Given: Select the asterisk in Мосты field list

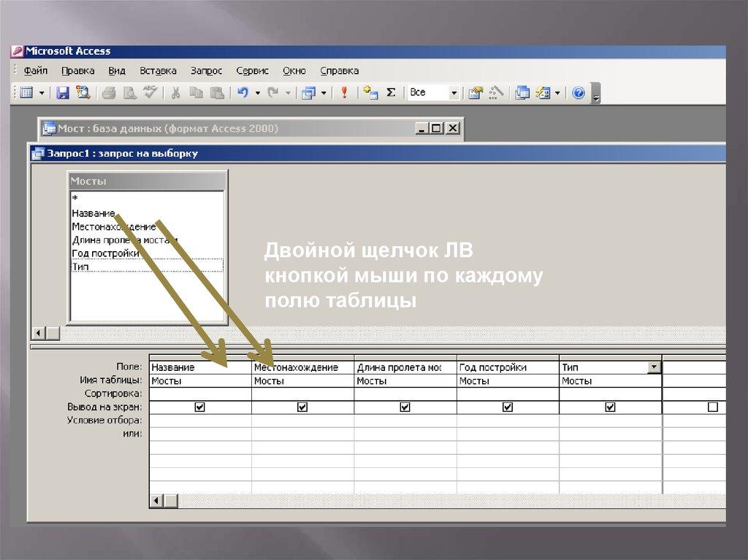Looking at the screenshot, I should [x=75, y=199].
